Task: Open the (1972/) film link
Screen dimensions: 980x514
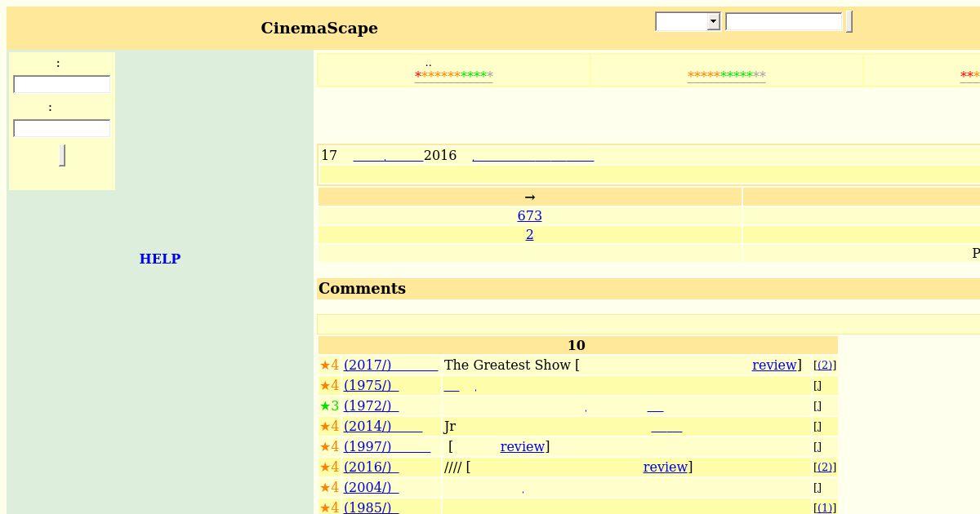Action: (x=371, y=405)
